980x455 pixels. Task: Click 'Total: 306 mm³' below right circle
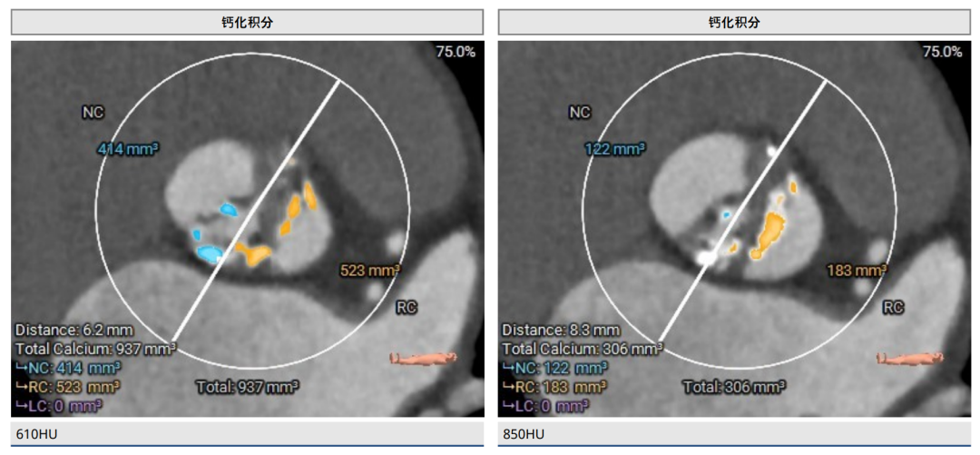734,386
